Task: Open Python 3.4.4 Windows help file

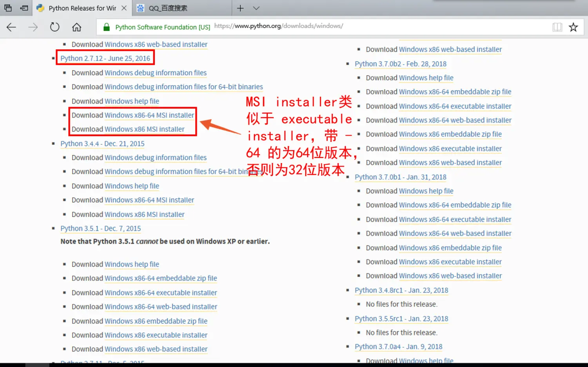Action: (132, 186)
